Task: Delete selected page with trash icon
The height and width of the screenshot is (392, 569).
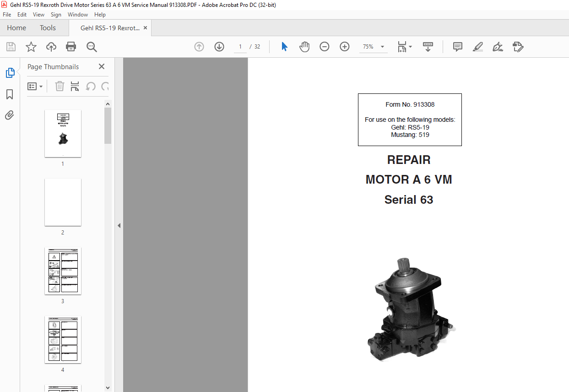Action: [60, 86]
